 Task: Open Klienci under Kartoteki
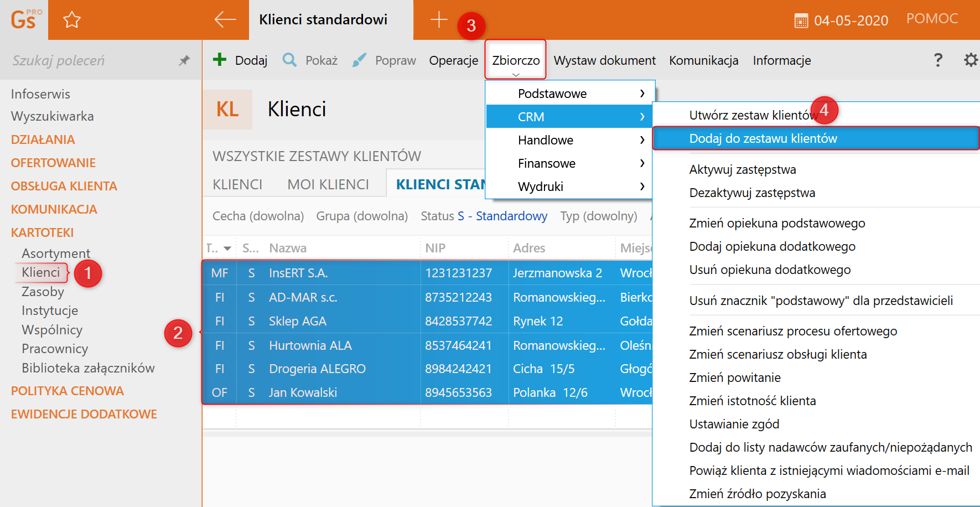[41, 272]
